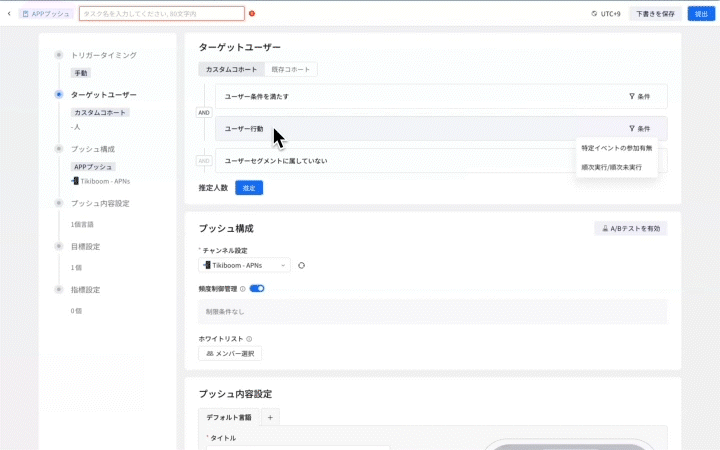Choose 特定イベントの参加有無 from popup menu

617,148
